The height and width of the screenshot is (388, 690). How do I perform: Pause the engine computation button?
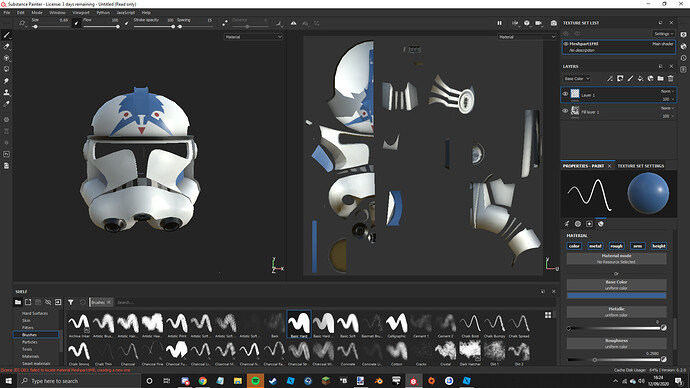point(499,23)
